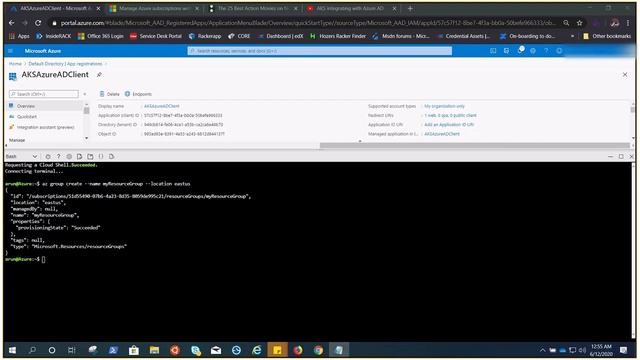Open the Cloud Shell editor braces icon
The height and width of the screenshot is (360, 640).
[101, 156]
